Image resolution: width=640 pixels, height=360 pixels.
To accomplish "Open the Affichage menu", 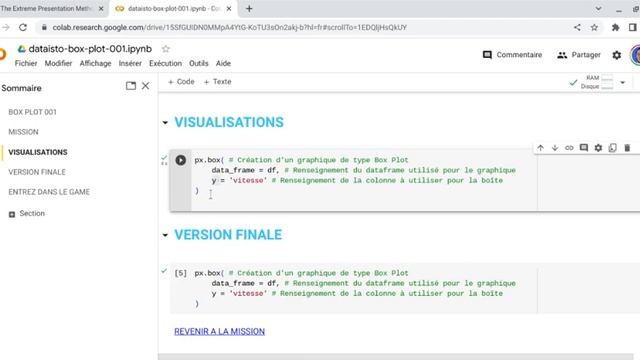I will 96,63.
